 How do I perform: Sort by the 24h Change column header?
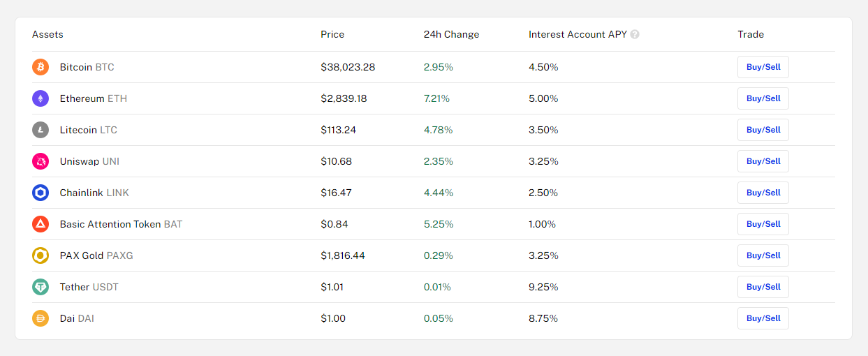pos(451,34)
